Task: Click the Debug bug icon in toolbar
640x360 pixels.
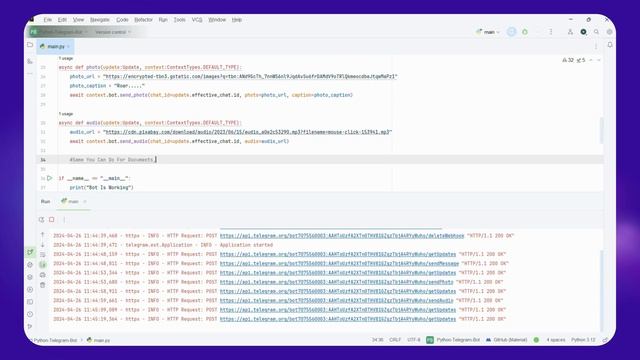Action: 525,32
